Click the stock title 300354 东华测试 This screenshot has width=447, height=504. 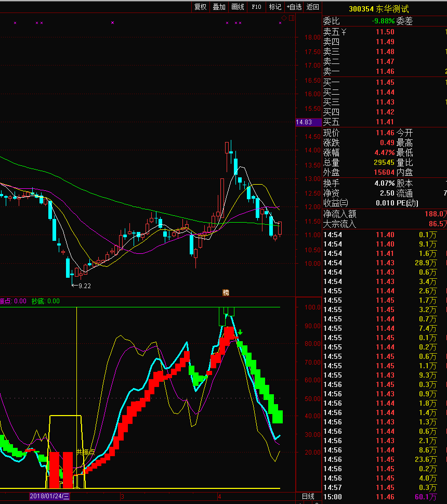point(378,9)
